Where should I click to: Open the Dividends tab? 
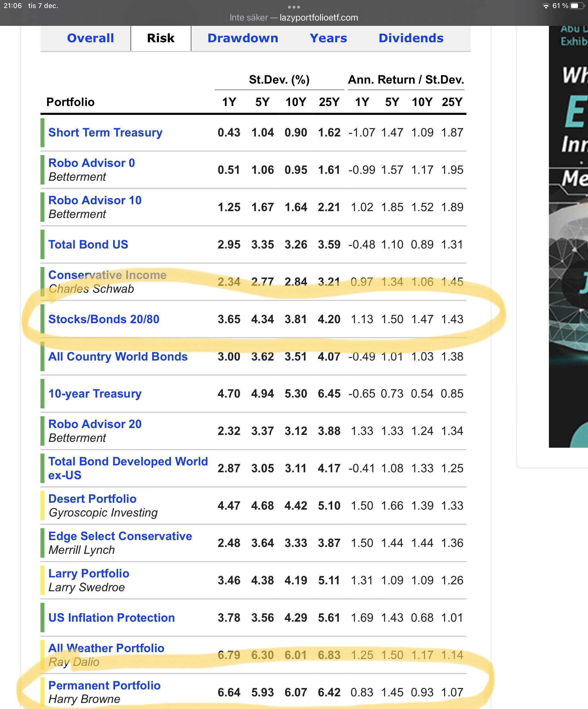click(x=411, y=38)
